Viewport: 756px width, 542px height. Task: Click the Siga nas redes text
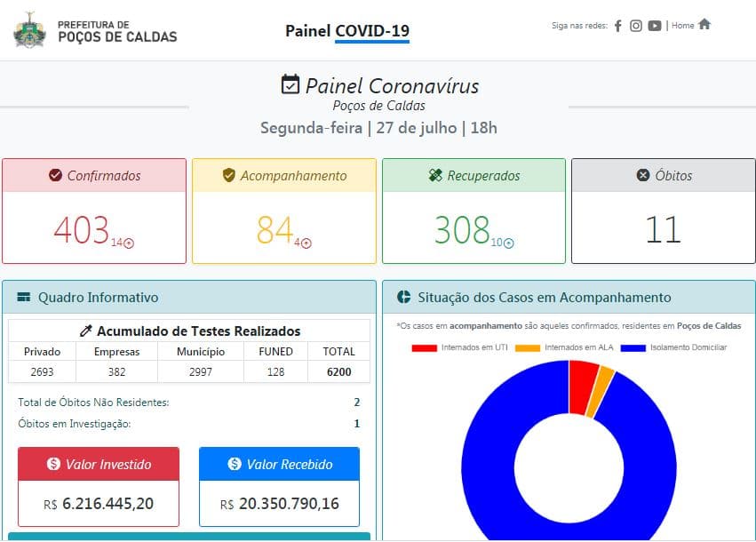pyautogui.click(x=579, y=26)
